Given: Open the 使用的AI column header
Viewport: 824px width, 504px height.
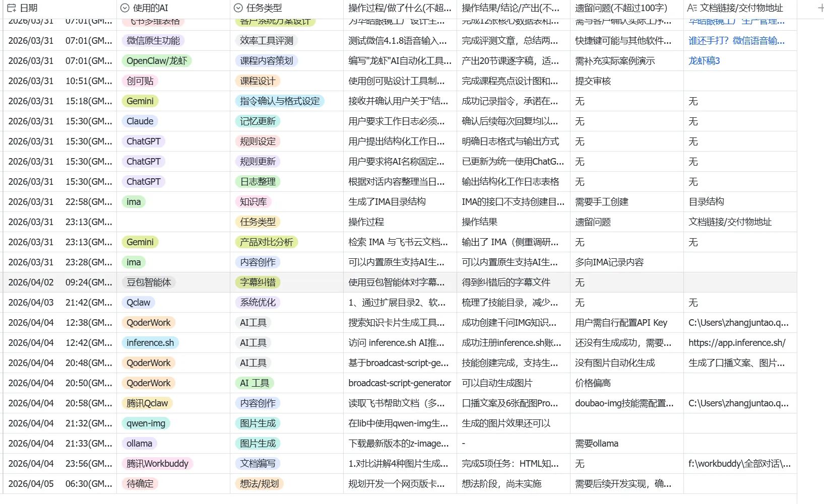Looking at the screenshot, I should 173,8.
